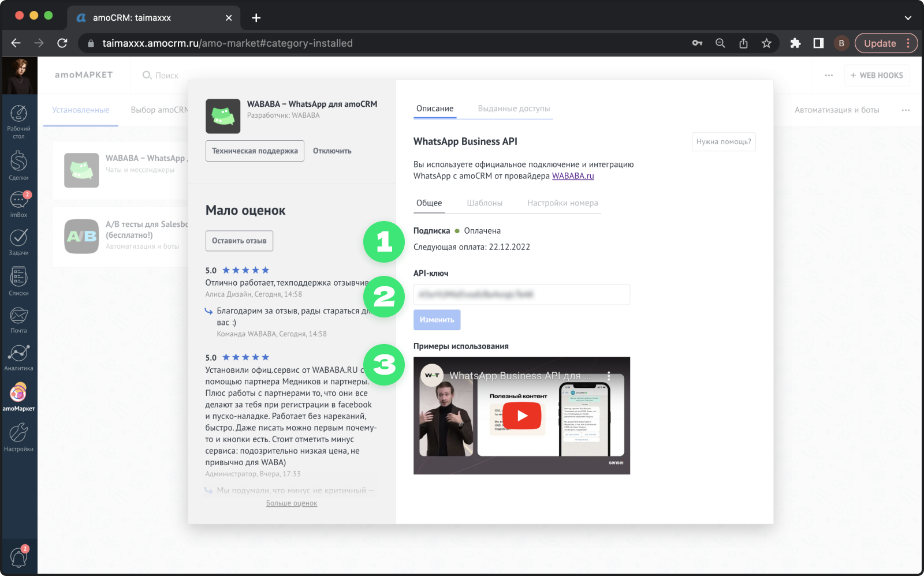Open imBox messages in sidebar
The image size is (924, 576).
[x=18, y=204]
